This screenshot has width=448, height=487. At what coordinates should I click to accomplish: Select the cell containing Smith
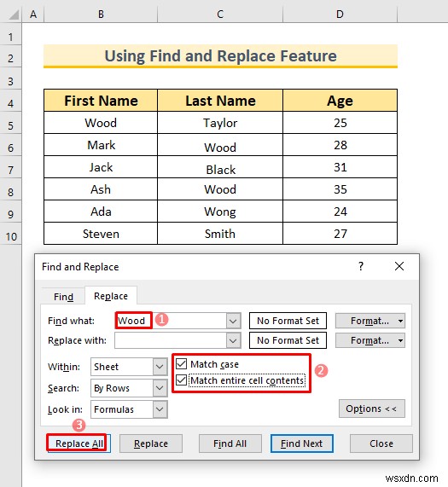[x=220, y=234]
